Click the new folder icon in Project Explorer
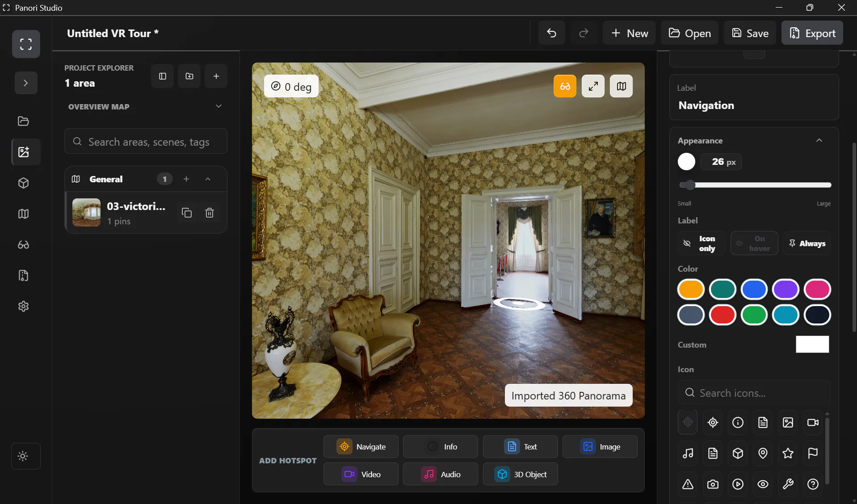857x504 pixels. coord(189,76)
